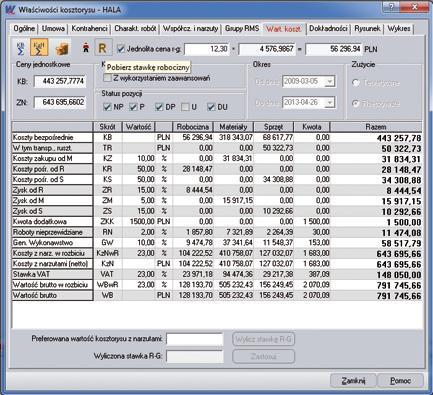The height and width of the screenshot is (395, 433).
Task: Click the Zastosuj button
Action: point(263,356)
